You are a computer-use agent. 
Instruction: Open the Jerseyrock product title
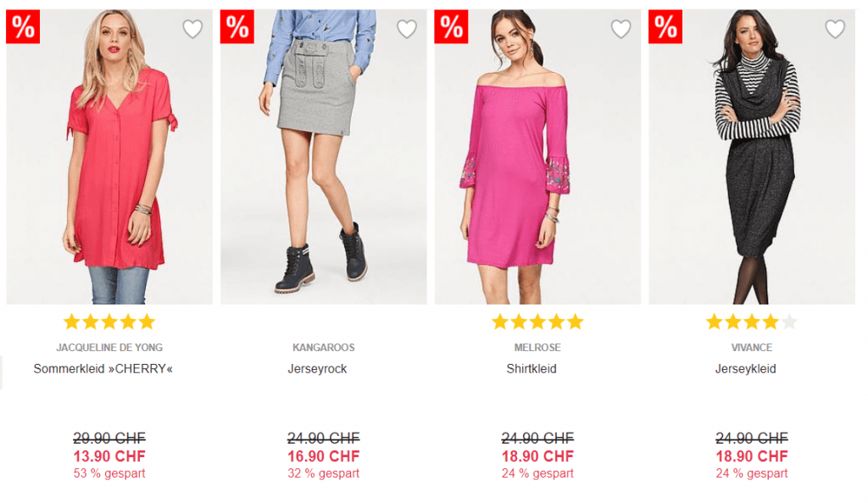pos(317,369)
